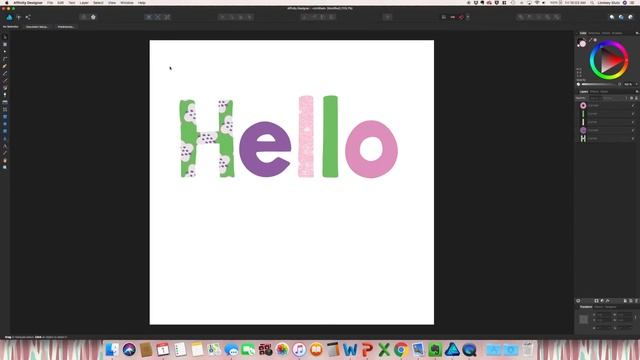Open Messages from the Dock
Image resolution: width=640 pixels, height=360 pixels.
coord(231,350)
